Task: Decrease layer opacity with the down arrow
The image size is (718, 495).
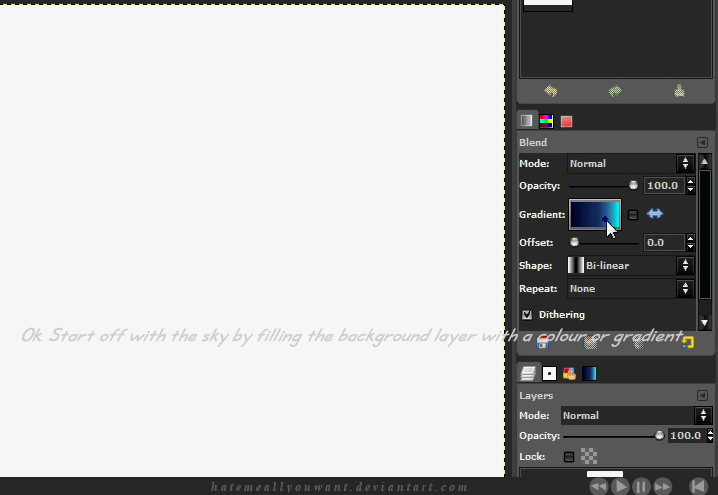Action: 710,439
